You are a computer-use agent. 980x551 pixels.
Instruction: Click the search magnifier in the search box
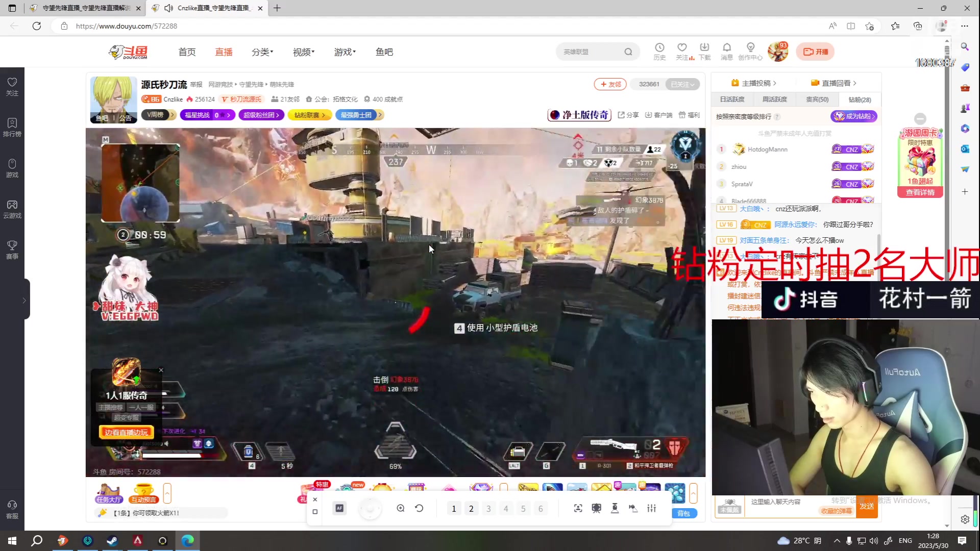coord(628,52)
